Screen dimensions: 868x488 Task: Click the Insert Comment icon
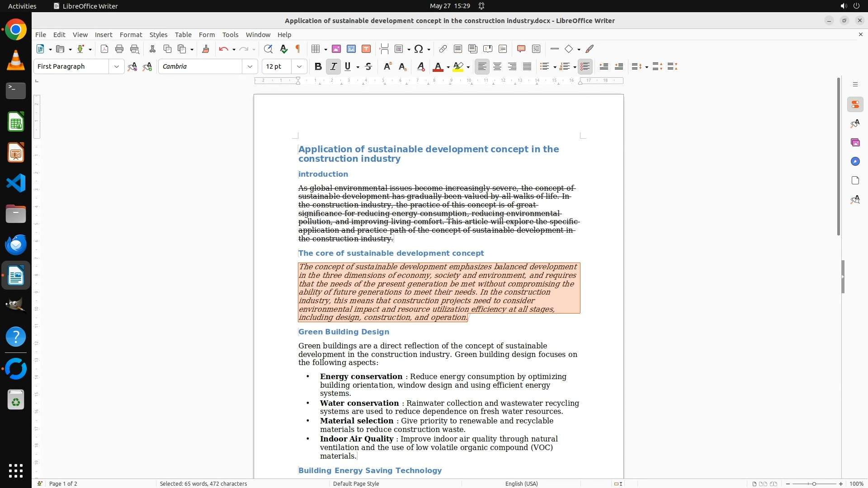[521, 49]
